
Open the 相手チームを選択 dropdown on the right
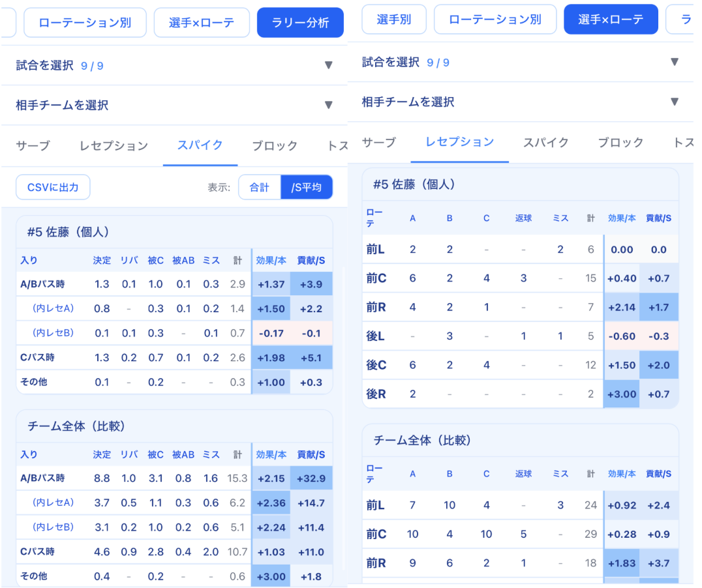pyautogui.click(x=522, y=103)
